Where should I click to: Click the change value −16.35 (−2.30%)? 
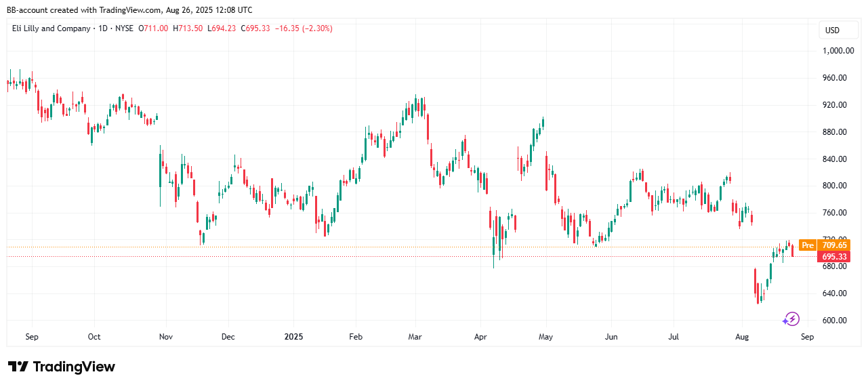coord(303,28)
